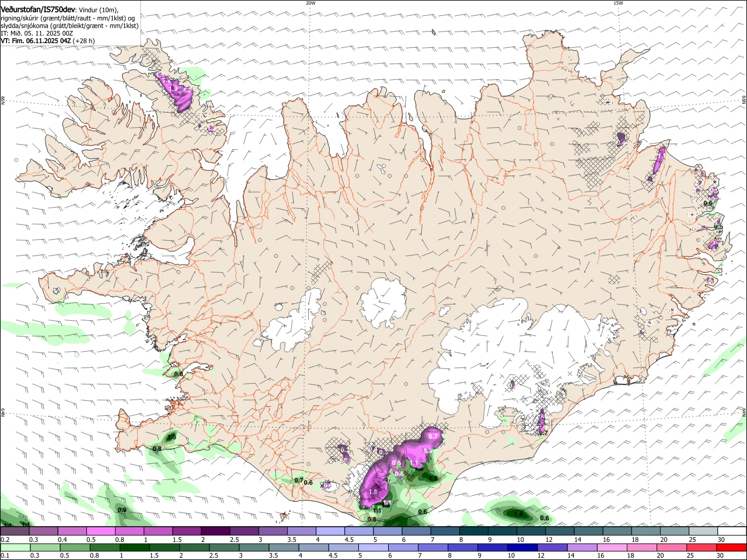Pick the navy blue 10 rain scale swatch
747x560 pixels.
[522, 548]
